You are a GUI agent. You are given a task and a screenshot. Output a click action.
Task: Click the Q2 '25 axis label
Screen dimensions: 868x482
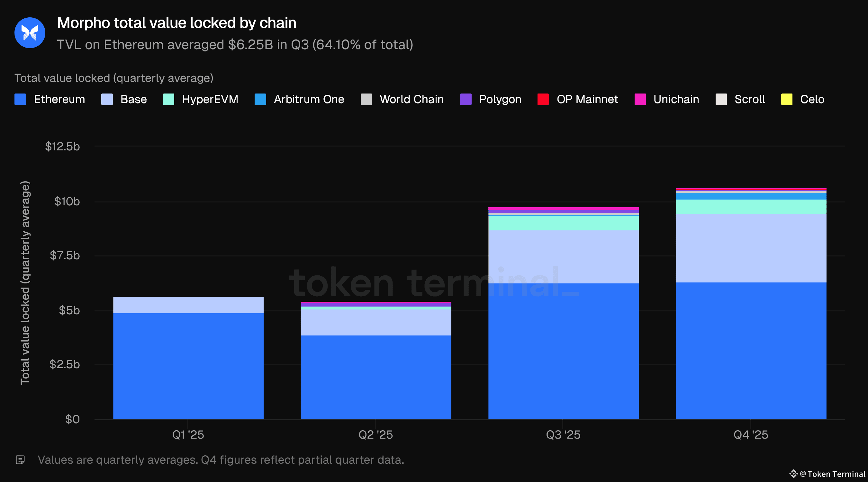coord(376,434)
